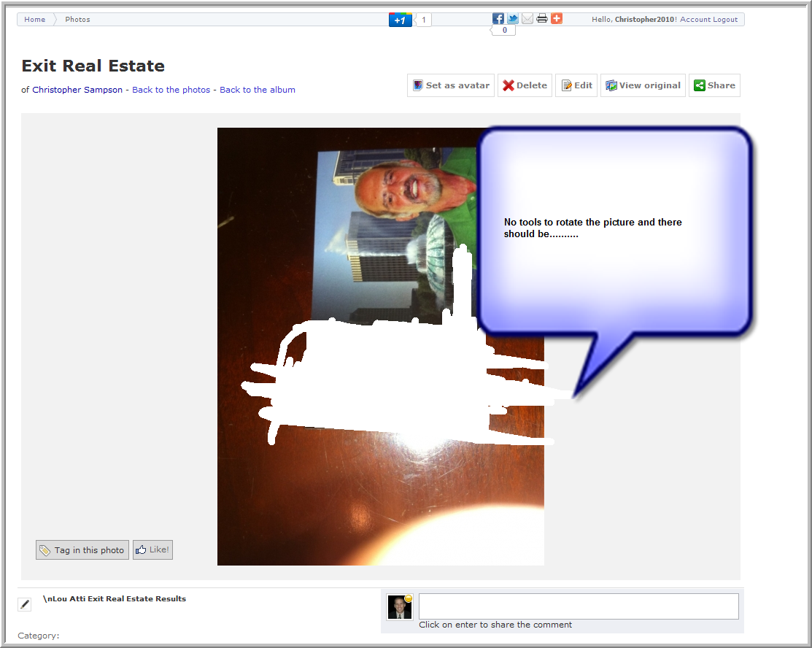Click the email envelope share icon

tap(527, 19)
